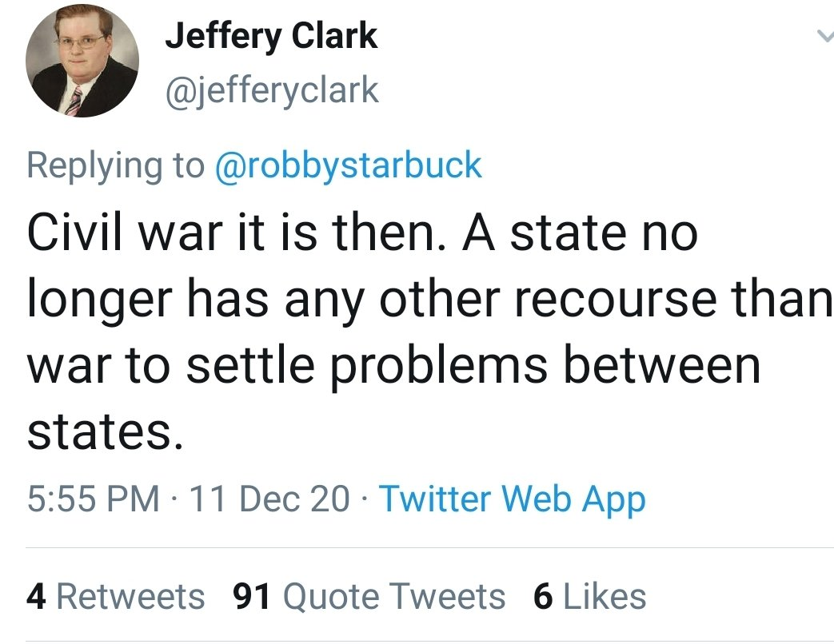
Task: View the Quote Tweets list
Action: click(369, 596)
